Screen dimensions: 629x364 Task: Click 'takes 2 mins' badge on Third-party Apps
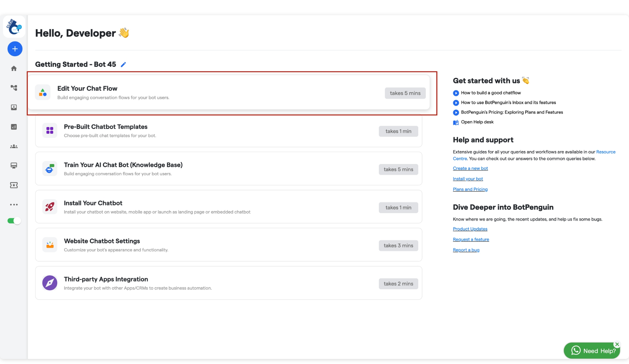click(x=398, y=283)
